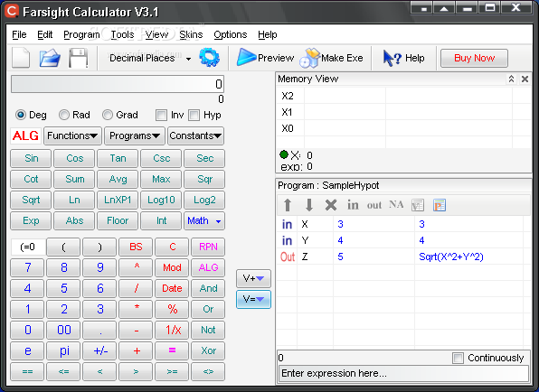
Task: Click the main calculator display field
Action: (118, 84)
